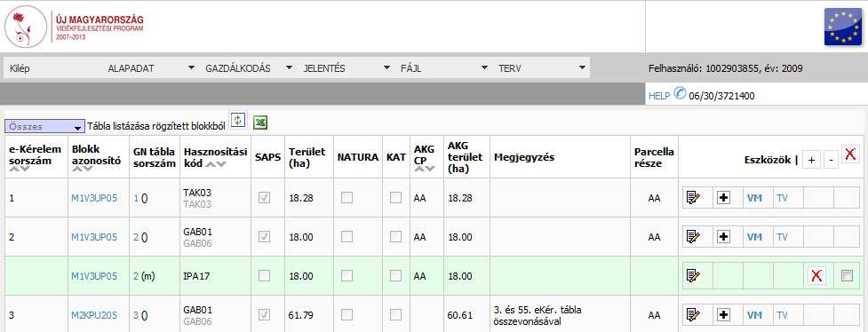Open block M2KPU205 link

(94, 315)
